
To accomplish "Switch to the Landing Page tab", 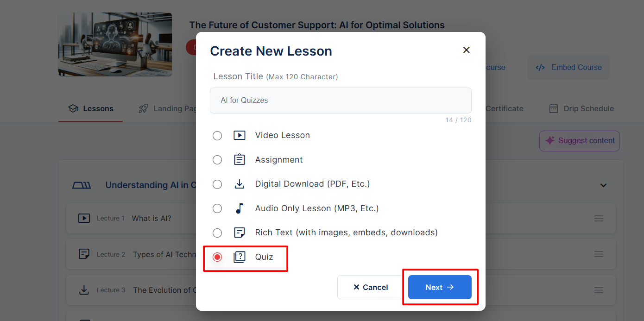I will pyautogui.click(x=168, y=109).
